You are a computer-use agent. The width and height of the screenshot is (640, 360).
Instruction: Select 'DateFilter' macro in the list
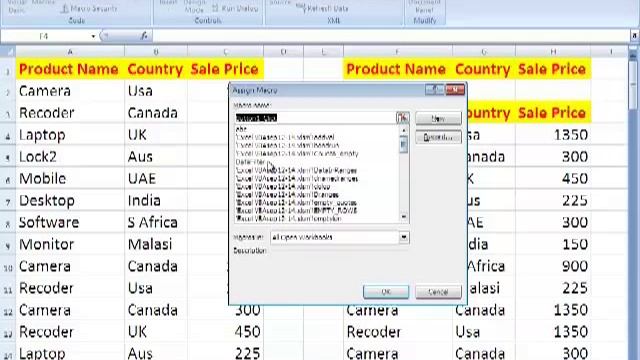tap(250, 162)
